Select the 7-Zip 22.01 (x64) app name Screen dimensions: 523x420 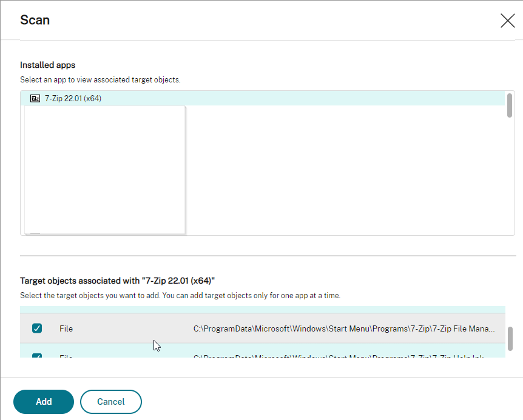(73, 98)
